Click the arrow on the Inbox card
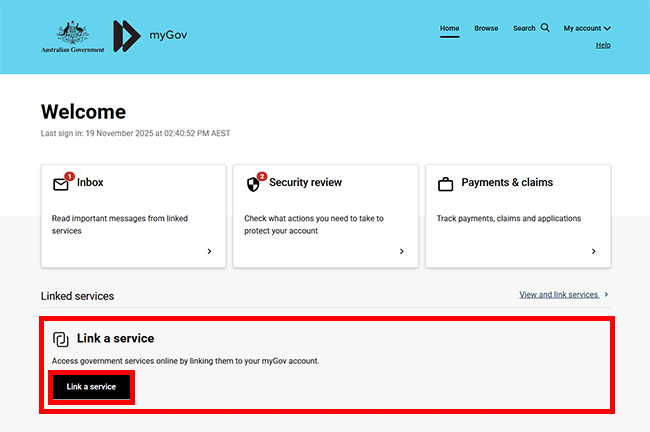The width and height of the screenshot is (650, 432). click(x=209, y=252)
